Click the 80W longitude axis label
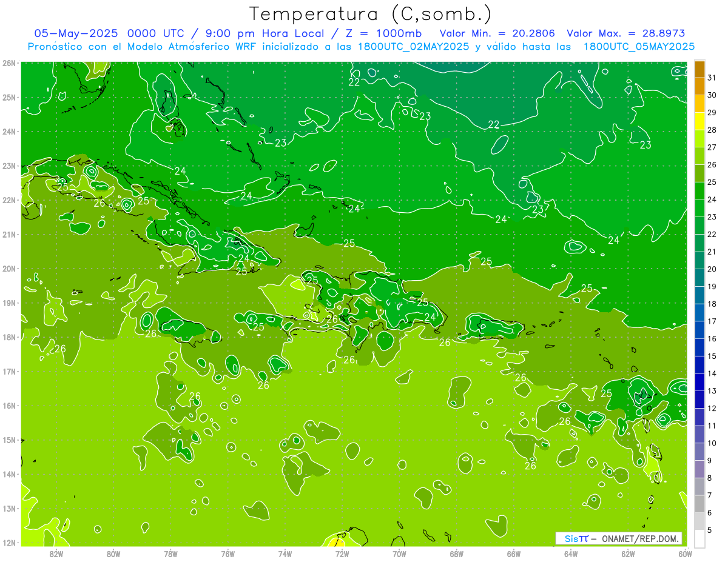Image resolution: width=728 pixels, height=562 pixels. point(113,554)
